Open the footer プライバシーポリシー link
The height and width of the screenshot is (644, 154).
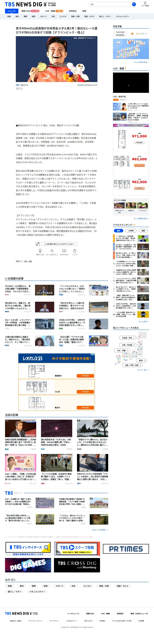point(36,621)
